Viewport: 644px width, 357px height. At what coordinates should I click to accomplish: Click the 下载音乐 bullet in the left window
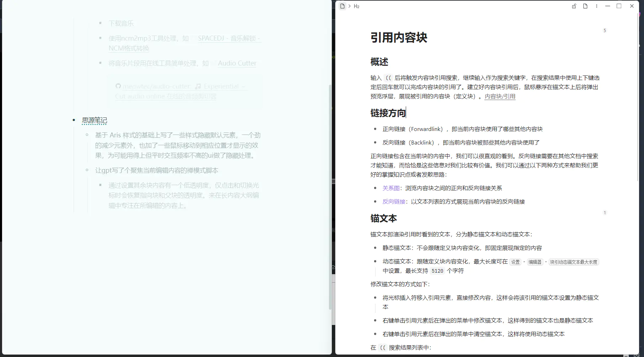121,23
